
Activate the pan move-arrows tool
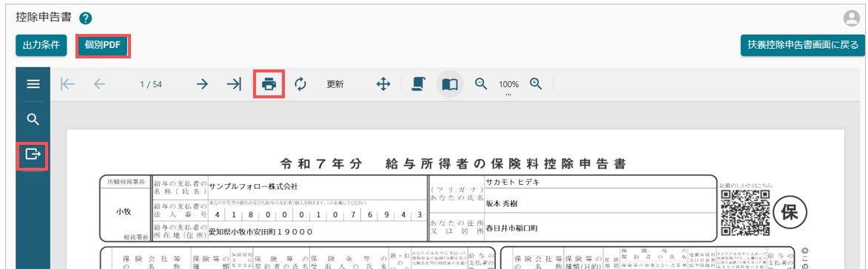coord(383,84)
